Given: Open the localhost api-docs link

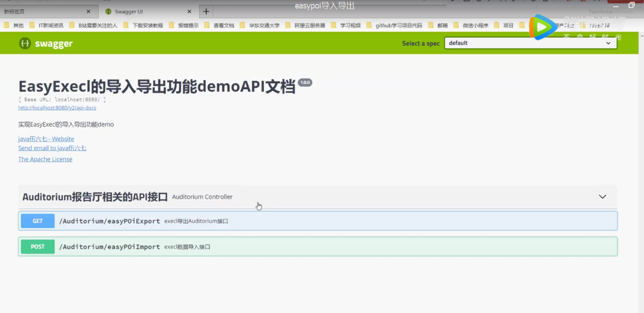Looking at the screenshot, I should point(57,108).
